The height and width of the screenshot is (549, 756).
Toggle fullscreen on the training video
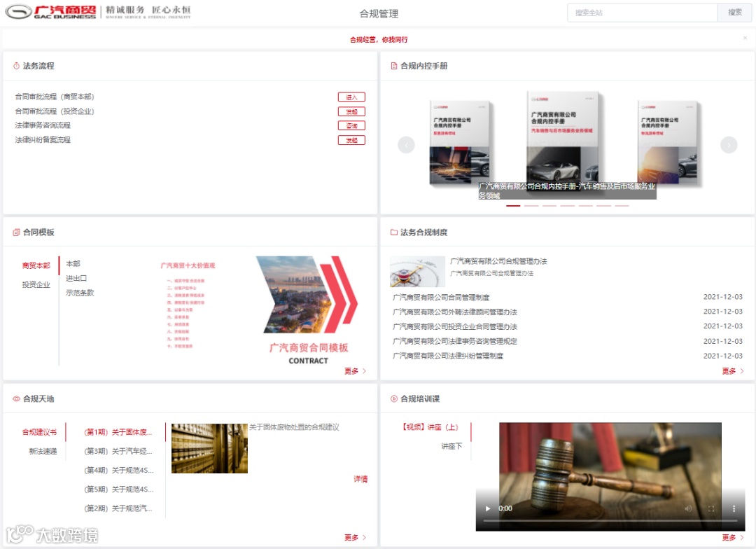710,508
